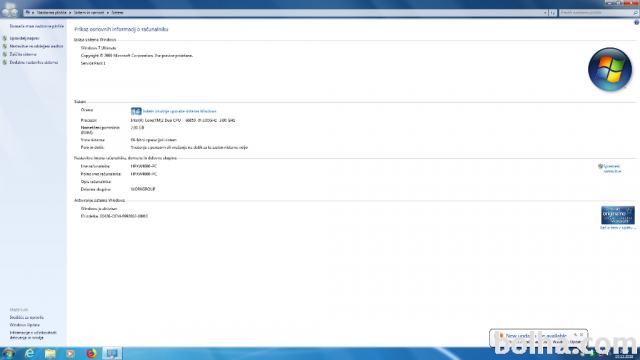Open Firefox from the taskbar
This screenshot has width=640, height=360.
click(91, 353)
